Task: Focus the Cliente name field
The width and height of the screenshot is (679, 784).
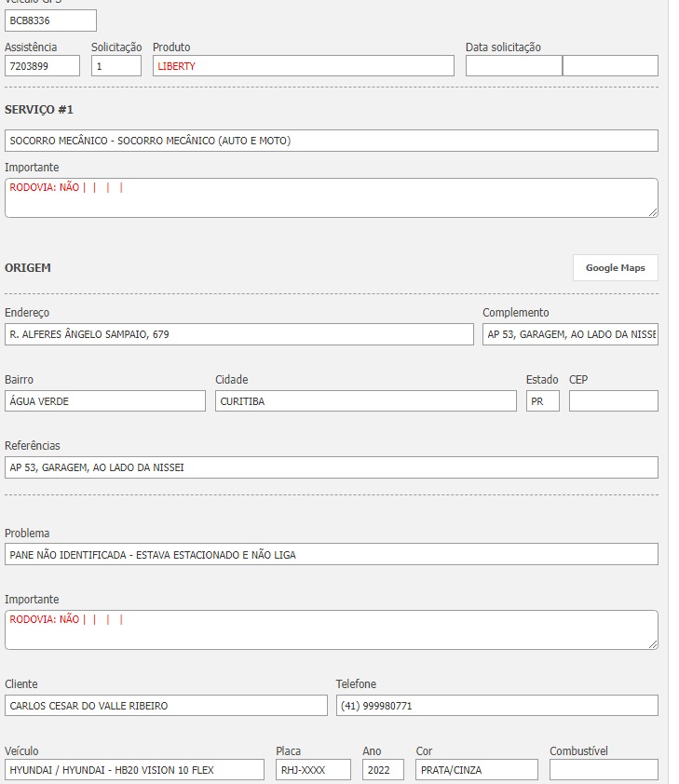Action: coord(166,706)
